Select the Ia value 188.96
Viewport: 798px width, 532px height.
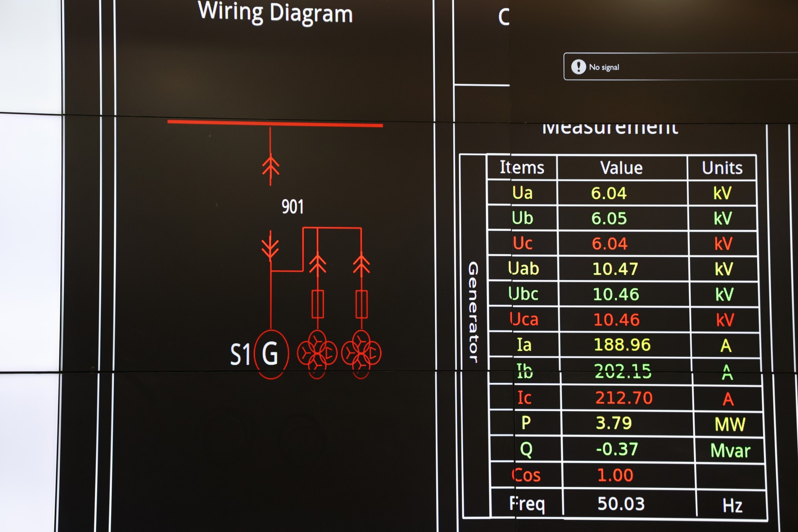click(622, 345)
